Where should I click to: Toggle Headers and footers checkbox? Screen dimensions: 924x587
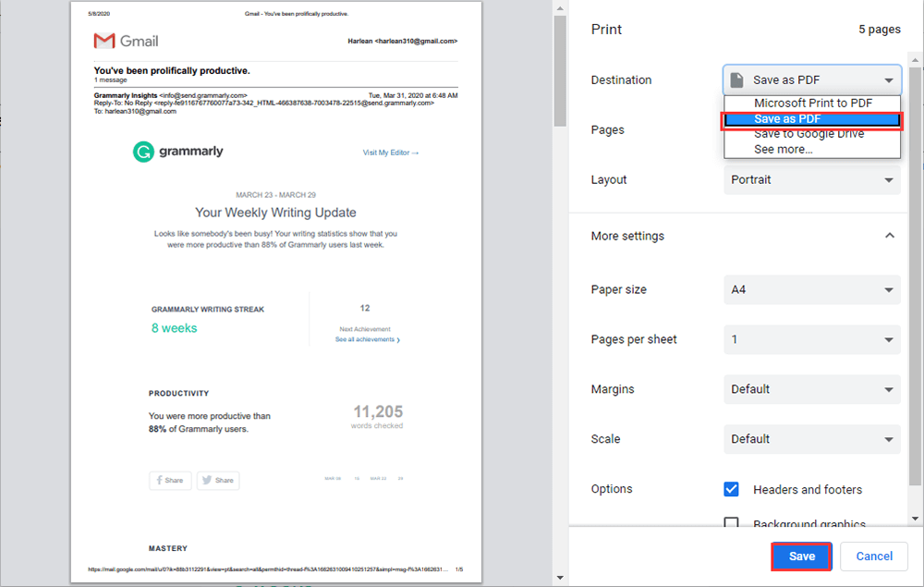[731, 489]
